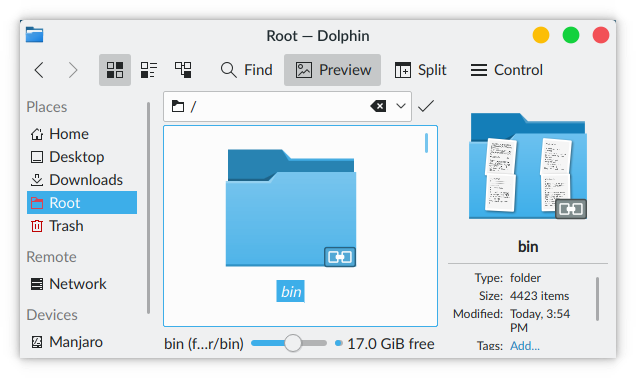This screenshot has height=378, width=636.
Task: Add tags via Add... link
Action: (525, 346)
